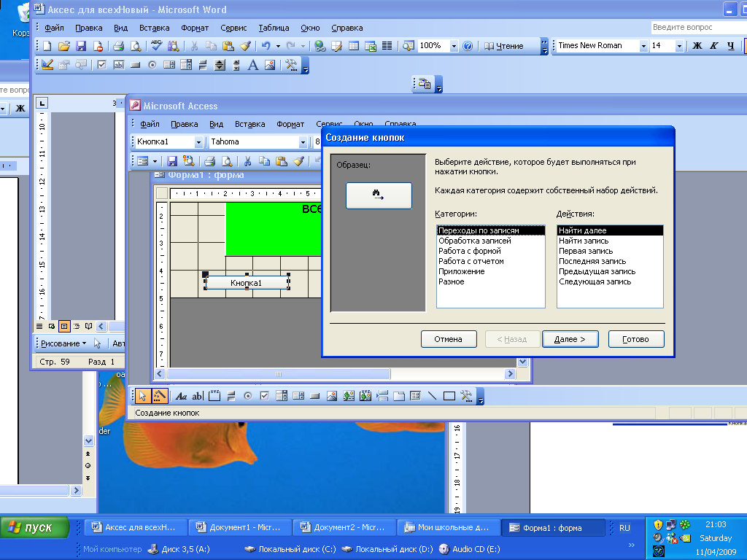Click Чтение reading mode button in Word

[505, 46]
